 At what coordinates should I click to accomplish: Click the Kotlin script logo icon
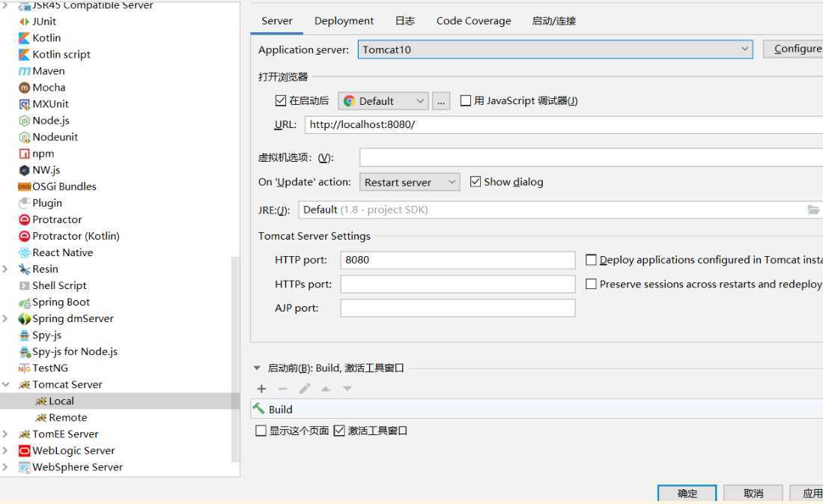24,55
